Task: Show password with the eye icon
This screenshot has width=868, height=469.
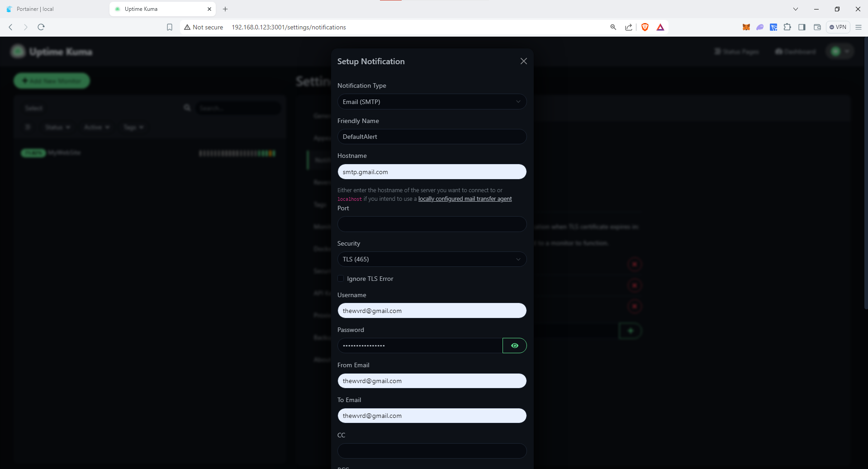Action: (515, 346)
